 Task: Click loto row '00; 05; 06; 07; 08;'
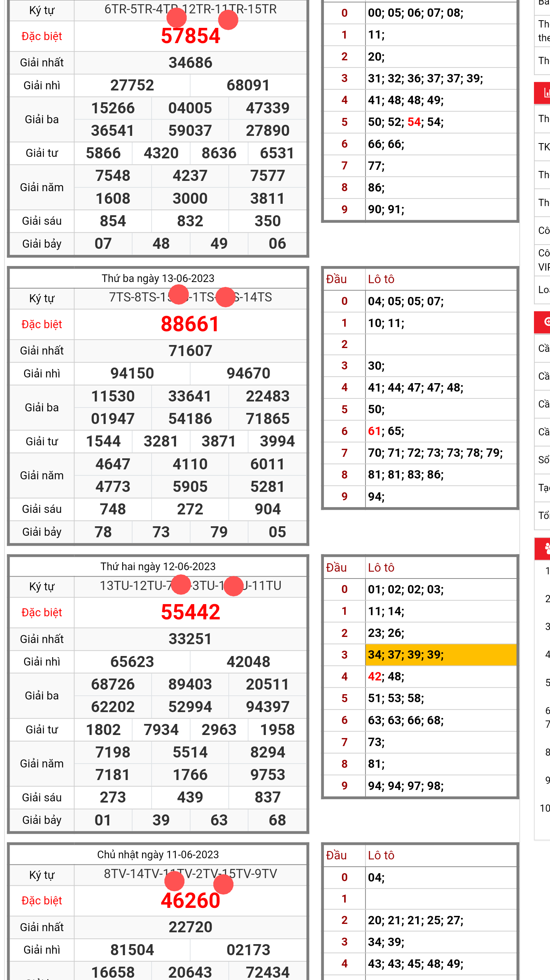point(441,13)
